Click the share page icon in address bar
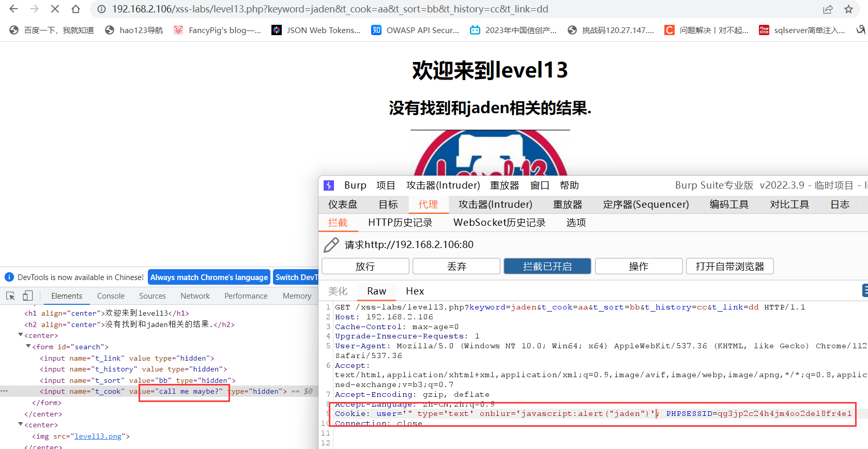868x449 pixels. [x=828, y=9]
